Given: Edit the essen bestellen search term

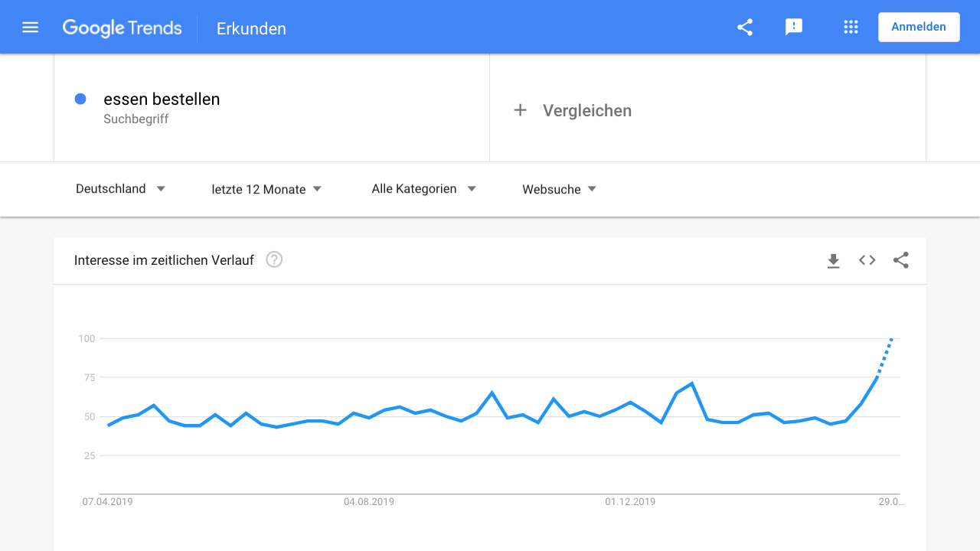Looking at the screenshot, I should 162,99.
